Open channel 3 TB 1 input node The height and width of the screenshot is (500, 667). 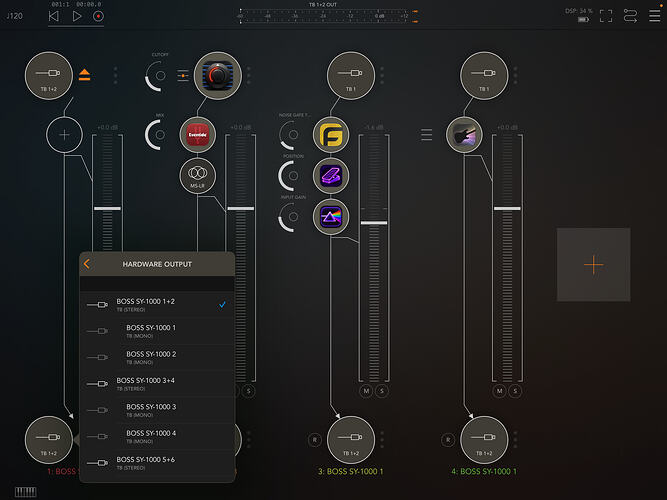pyautogui.click(x=351, y=76)
